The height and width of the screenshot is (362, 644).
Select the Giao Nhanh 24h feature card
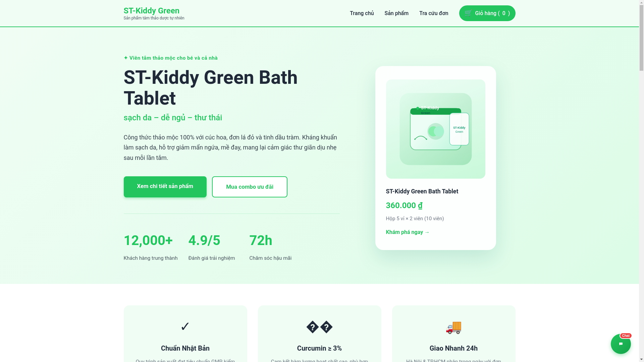click(453, 334)
